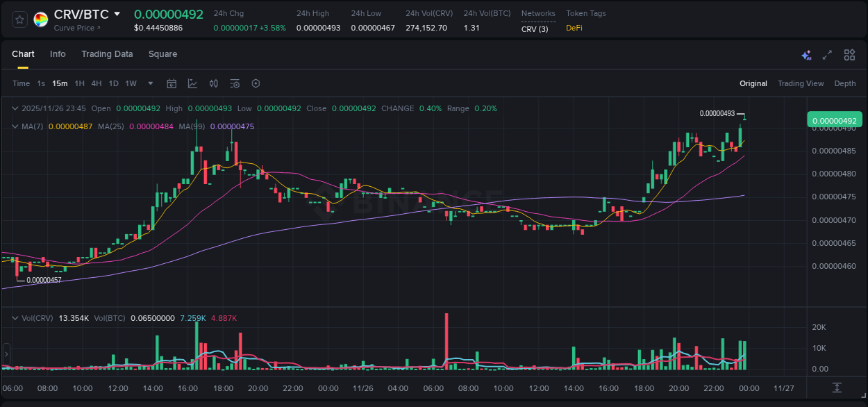Open the date range calendar picker
The width and height of the screenshot is (868, 407).
click(172, 83)
